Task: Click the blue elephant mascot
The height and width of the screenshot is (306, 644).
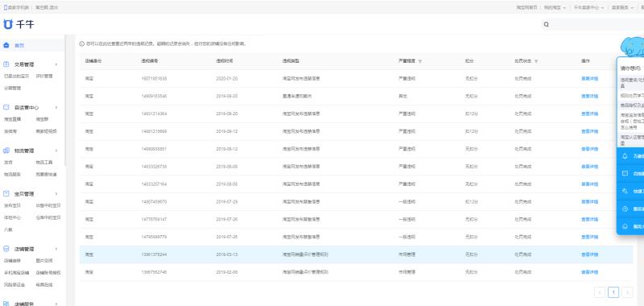Action: pyautogui.click(x=633, y=47)
